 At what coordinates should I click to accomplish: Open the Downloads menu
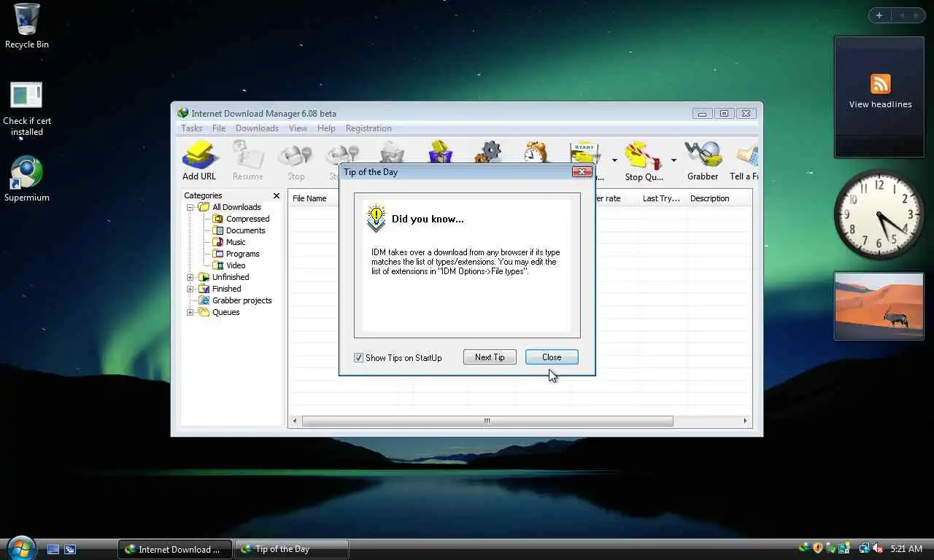(257, 128)
